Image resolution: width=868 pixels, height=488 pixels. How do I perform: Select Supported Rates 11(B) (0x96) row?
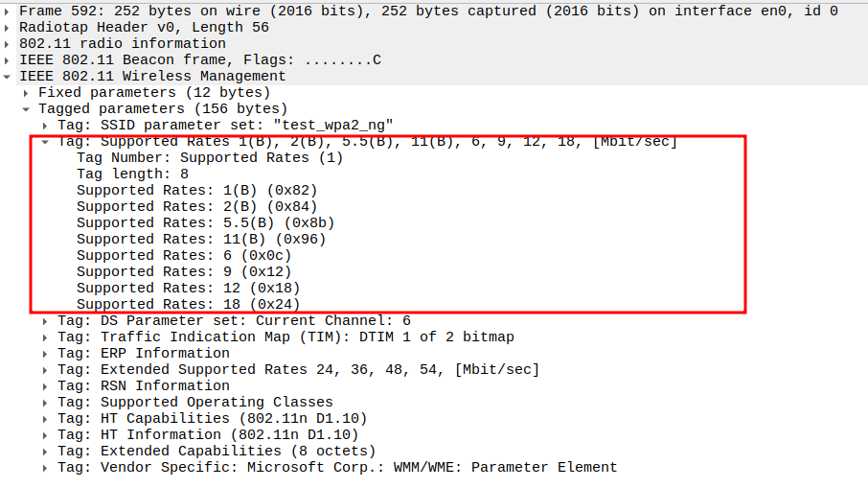tap(201, 240)
